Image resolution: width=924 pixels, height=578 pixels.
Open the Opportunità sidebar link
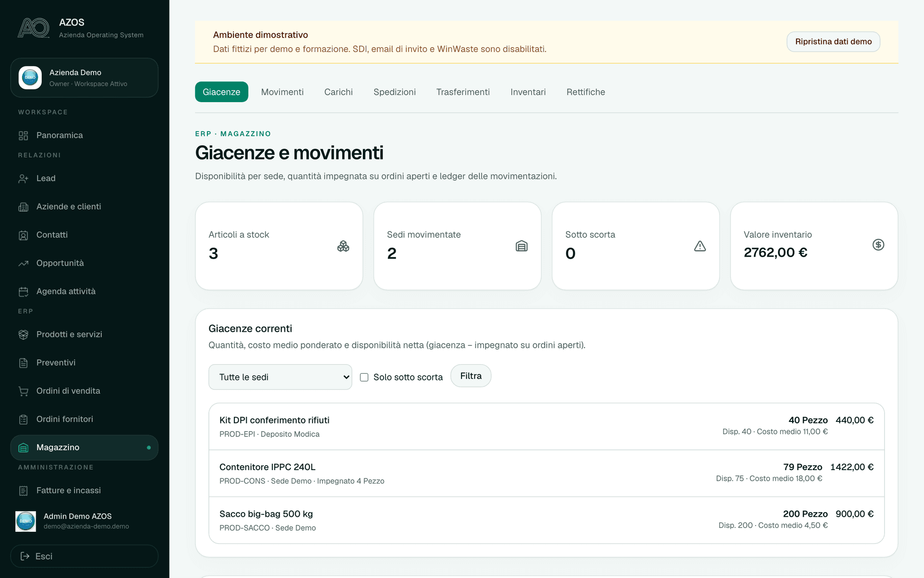coord(84,263)
